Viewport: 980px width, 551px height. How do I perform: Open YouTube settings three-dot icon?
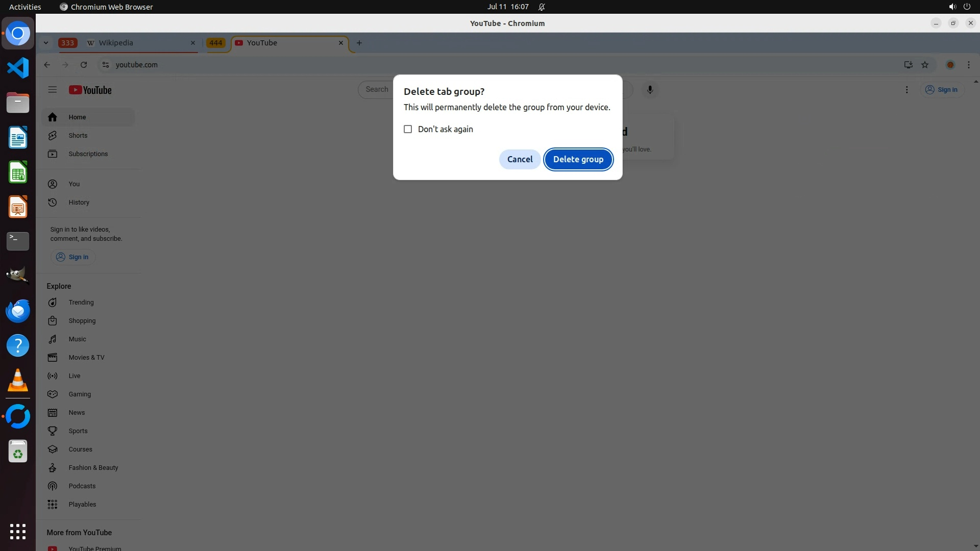click(x=906, y=90)
